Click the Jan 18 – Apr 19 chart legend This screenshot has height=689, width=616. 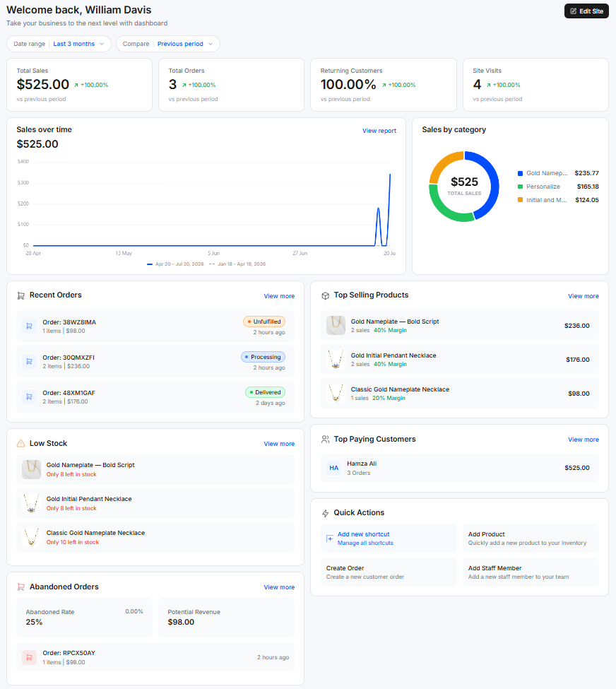[x=237, y=264]
